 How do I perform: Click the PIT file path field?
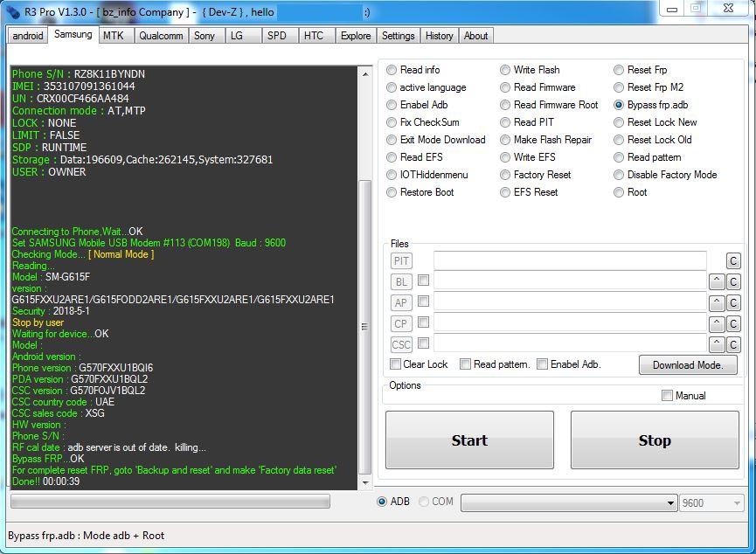coord(571,260)
